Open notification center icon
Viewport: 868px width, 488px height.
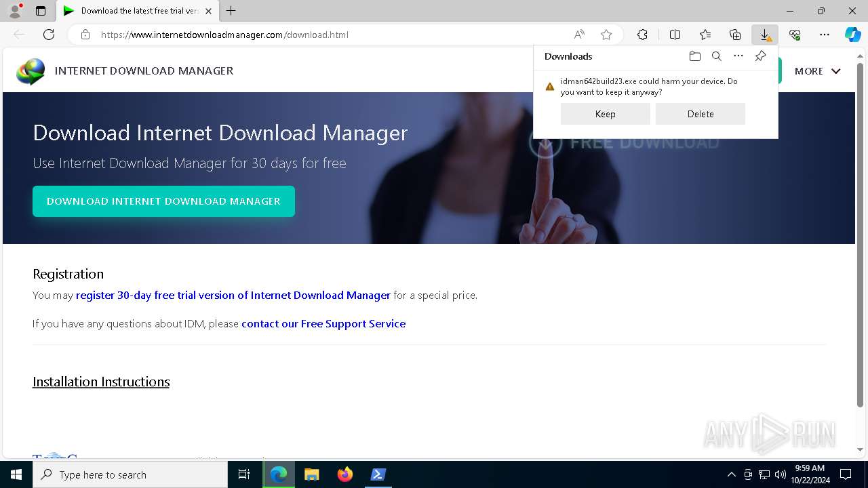point(846,474)
